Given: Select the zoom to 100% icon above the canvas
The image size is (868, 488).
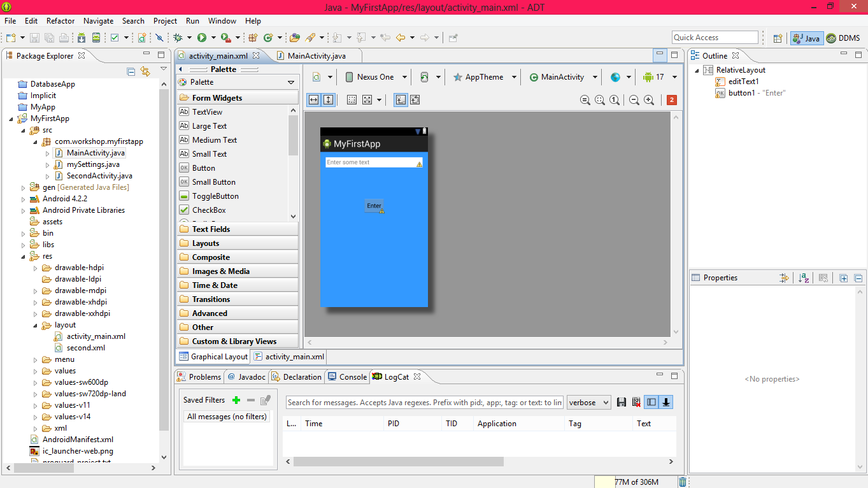Looking at the screenshot, I should (613, 99).
